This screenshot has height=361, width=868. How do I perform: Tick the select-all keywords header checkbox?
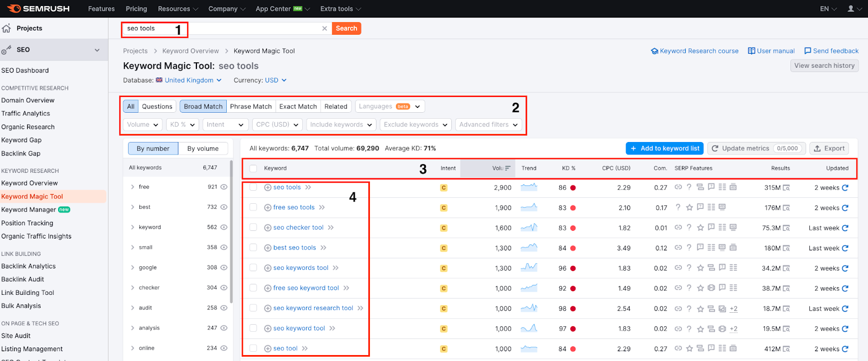253,168
